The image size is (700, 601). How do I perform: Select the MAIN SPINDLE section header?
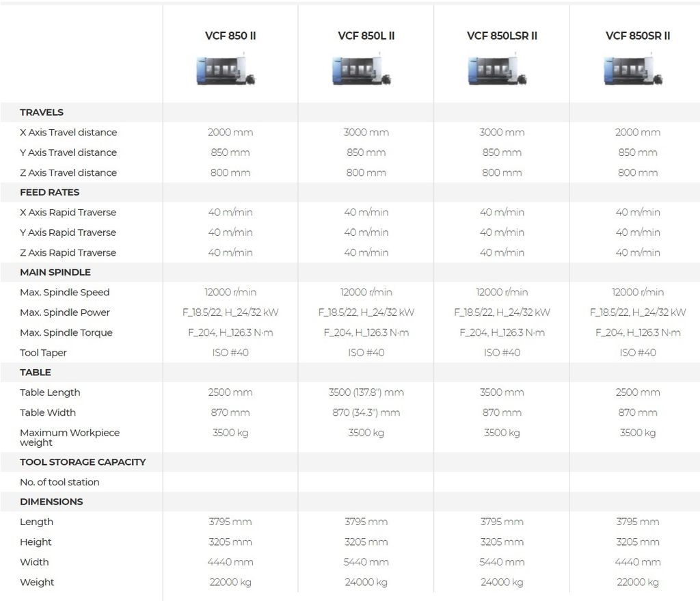tap(55, 272)
